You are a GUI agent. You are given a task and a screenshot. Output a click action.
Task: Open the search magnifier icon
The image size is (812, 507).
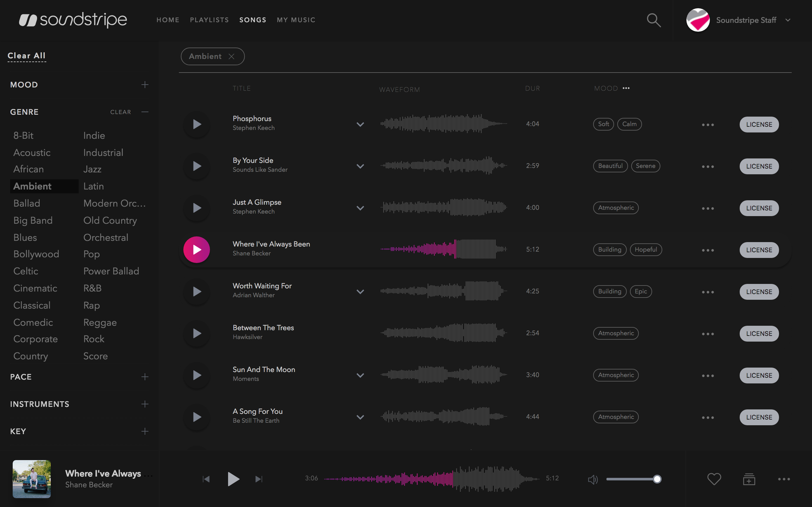coord(653,20)
